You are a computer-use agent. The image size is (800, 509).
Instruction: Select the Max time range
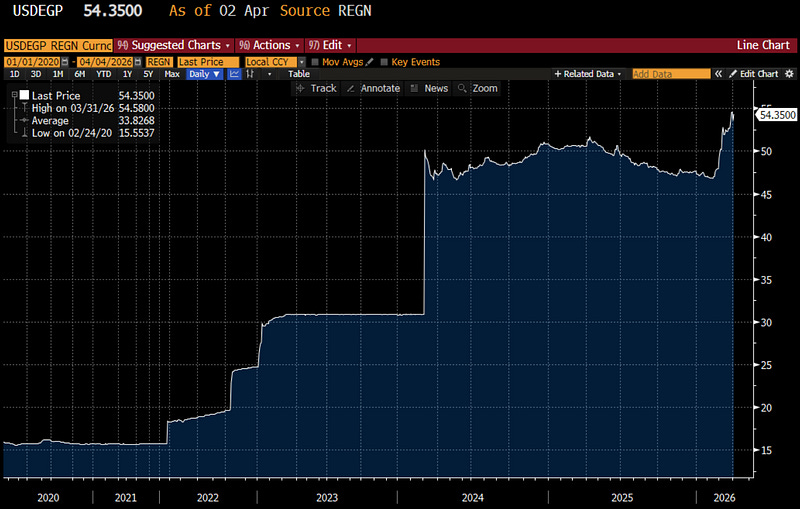pyautogui.click(x=171, y=74)
